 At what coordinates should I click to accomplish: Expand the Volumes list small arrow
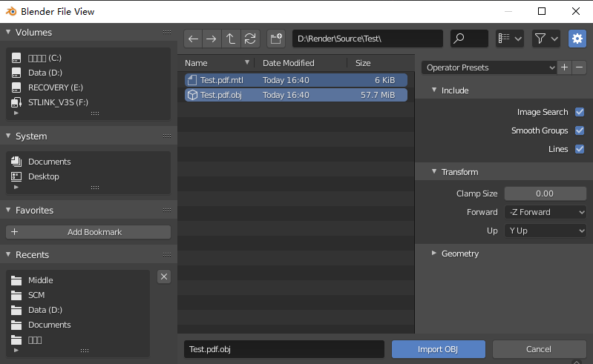(x=16, y=113)
